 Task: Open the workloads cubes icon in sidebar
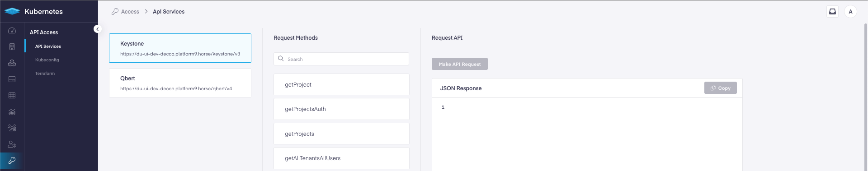pyautogui.click(x=12, y=63)
